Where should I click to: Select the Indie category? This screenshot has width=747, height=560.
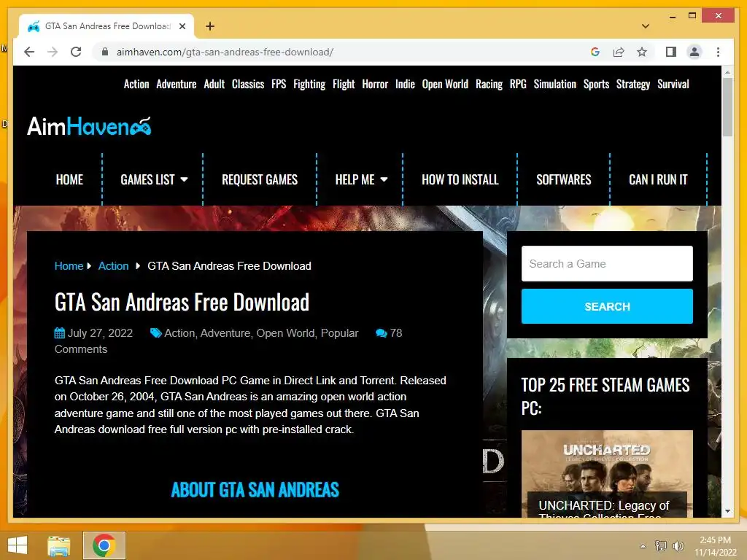click(405, 85)
